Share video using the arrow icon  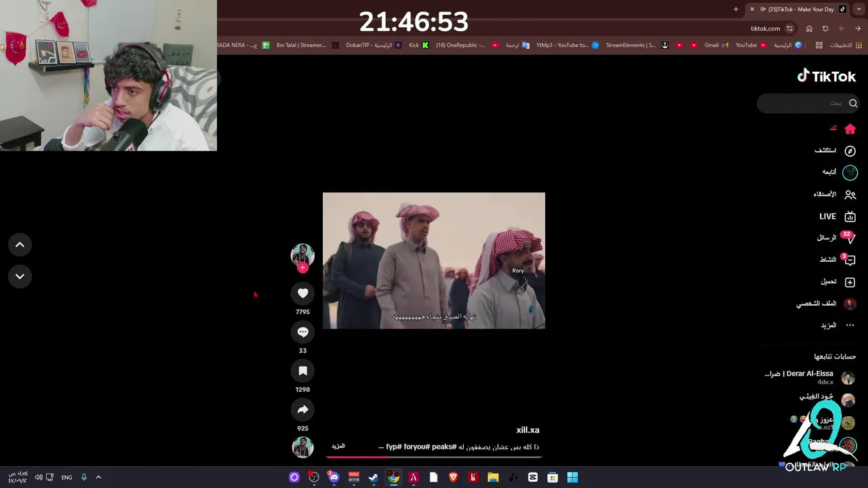[302, 409]
